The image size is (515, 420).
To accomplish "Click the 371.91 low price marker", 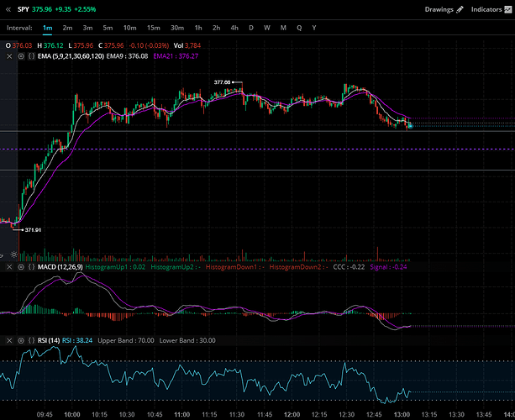I will (33, 230).
